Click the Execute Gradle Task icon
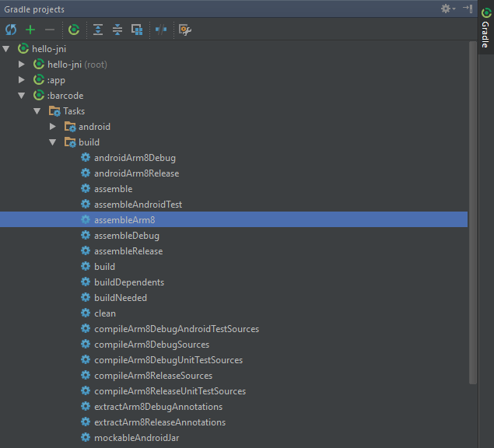Screen dimensions: 494x448 (74, 30)
